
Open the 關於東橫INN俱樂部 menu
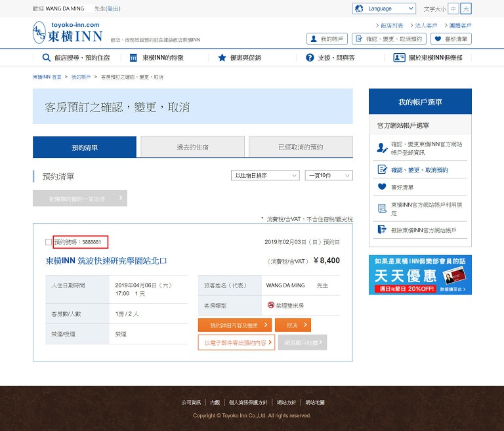click(x=428, y=58)
